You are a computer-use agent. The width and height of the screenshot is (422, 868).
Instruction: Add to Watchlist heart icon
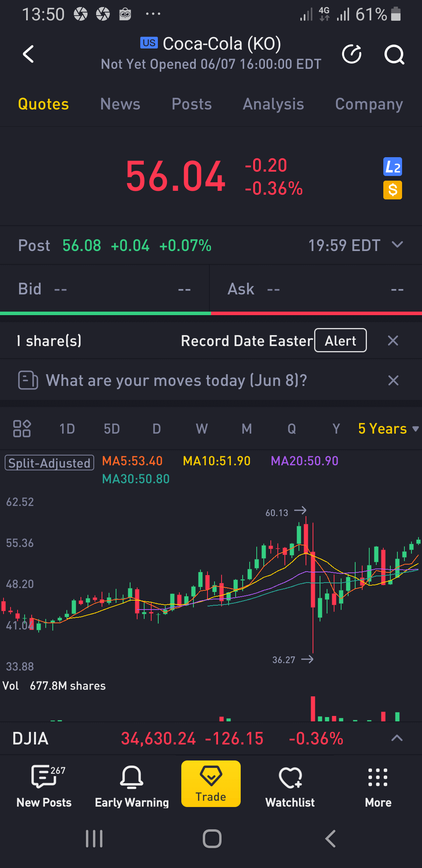(x=290, y=786)
